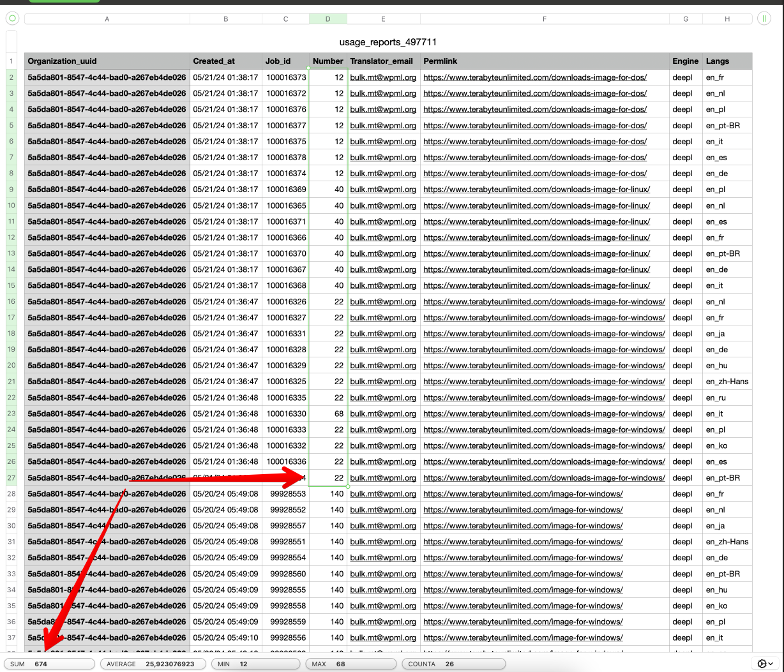Click the Number cell 140 in row 33
Image resolution: width=784 pixels, height=672 pixels.
328,574
